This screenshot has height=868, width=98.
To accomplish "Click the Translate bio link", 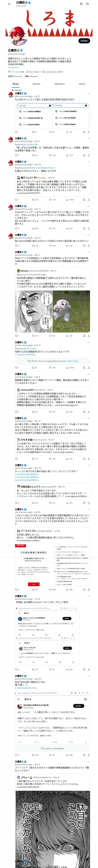I will click(x=14, y=67).
